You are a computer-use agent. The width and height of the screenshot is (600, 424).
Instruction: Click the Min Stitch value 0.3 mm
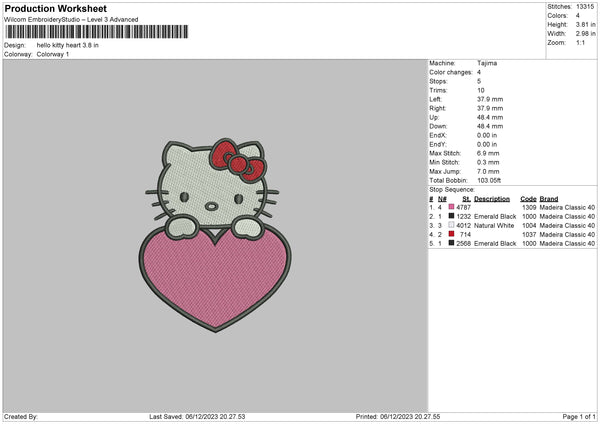pos(488,163)
